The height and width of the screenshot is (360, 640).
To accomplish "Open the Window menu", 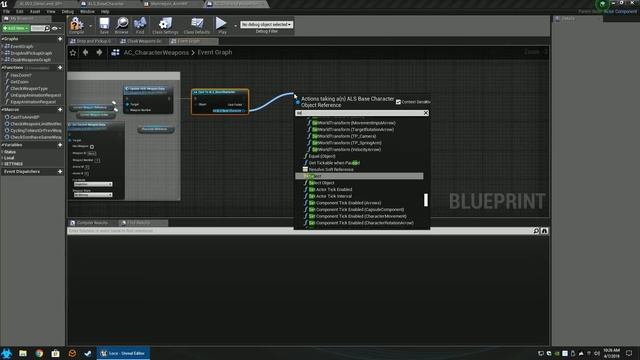I will coord(87,11).
